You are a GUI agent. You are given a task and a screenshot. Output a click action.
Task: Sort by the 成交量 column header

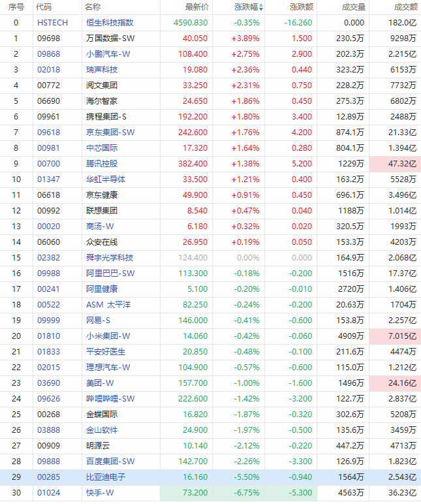pyautogui.click(x=354, y=7)
